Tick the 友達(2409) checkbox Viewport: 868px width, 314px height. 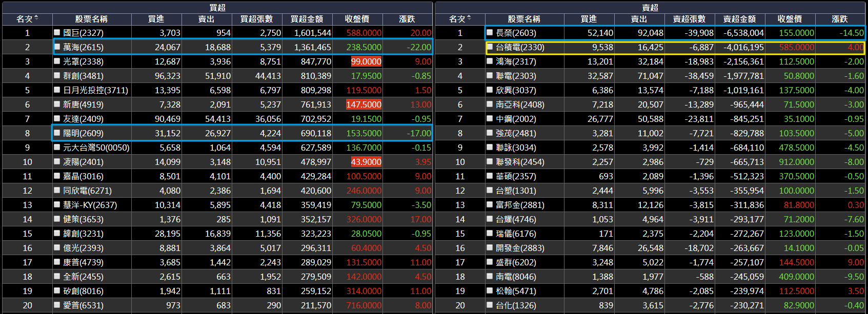coord(57,118)
